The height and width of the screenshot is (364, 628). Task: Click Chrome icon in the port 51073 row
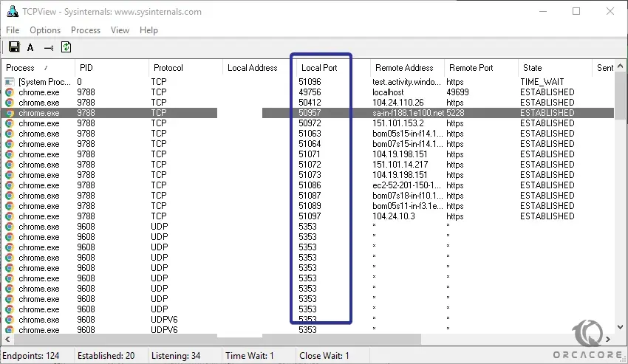coord(10,175)
